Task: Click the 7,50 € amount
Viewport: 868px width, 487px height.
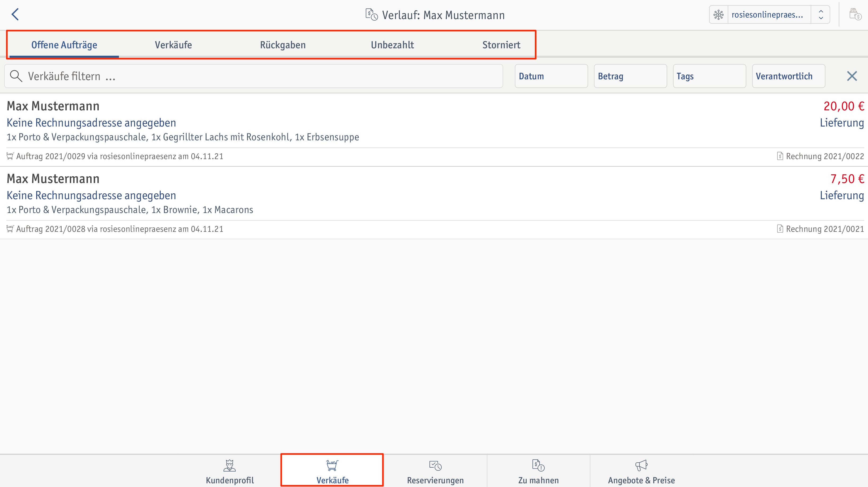Action: [847, 179]
